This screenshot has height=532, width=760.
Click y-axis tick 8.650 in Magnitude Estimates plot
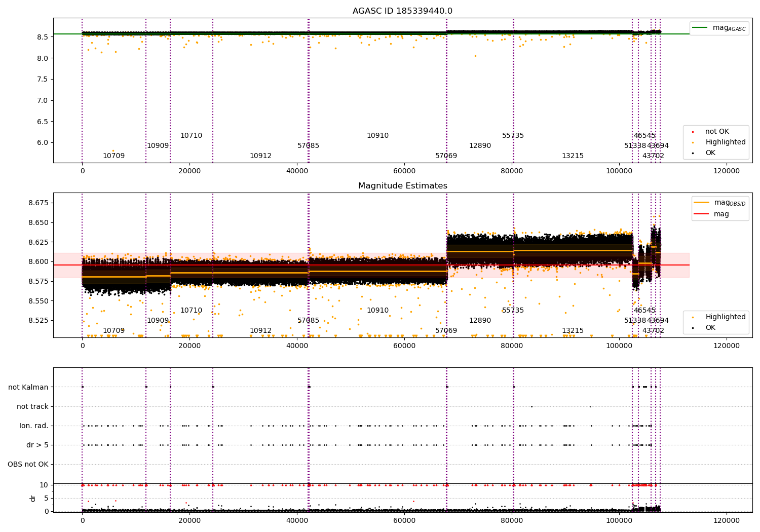39,223
